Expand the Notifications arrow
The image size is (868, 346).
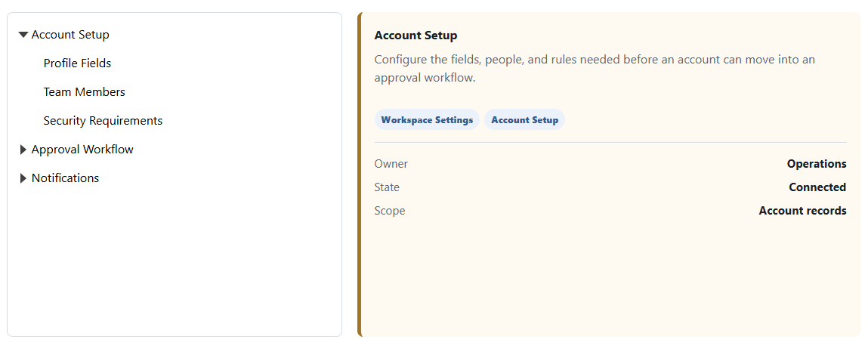[23, 178]
